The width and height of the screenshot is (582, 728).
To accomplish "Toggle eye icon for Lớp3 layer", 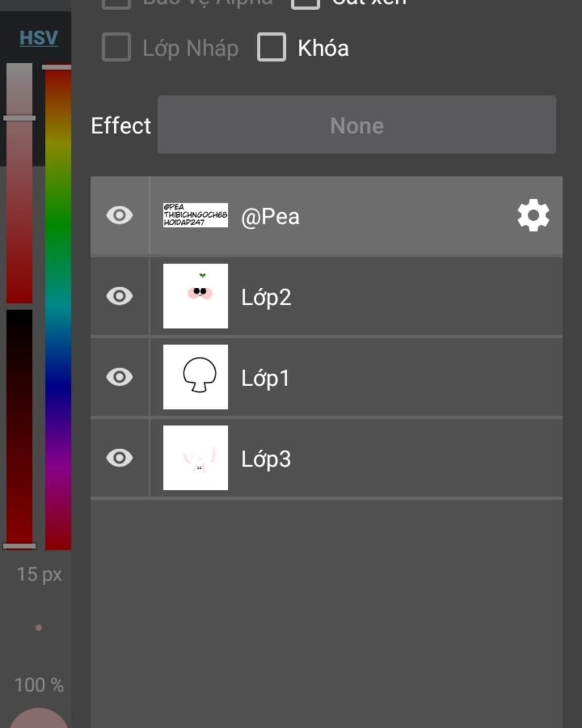I will pos(119,458).
